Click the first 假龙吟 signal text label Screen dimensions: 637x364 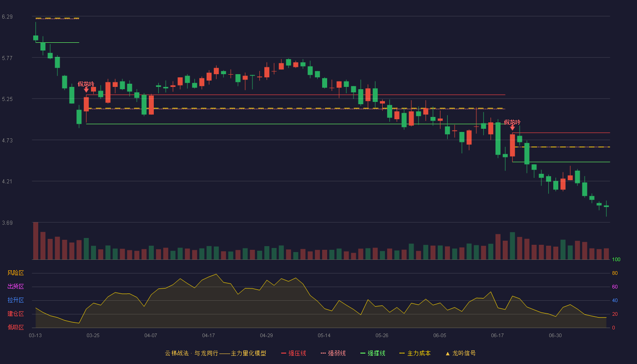(86, 84)
